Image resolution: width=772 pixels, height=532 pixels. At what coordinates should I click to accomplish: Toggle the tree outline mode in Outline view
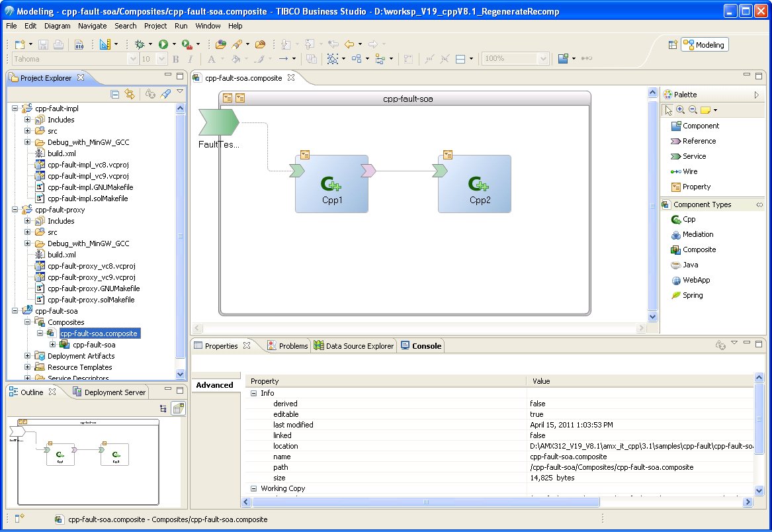[x=163, y=408]
